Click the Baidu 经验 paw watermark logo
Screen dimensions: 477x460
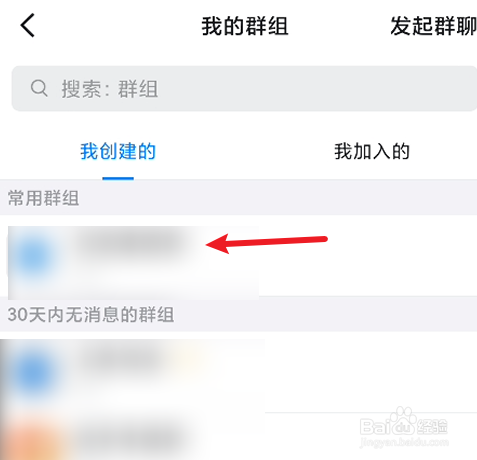(x=403, y=424)
